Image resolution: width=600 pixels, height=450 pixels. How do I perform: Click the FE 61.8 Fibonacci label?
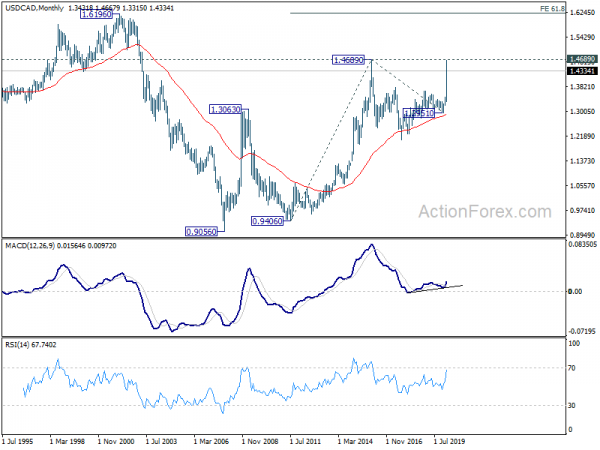[552, 8]
